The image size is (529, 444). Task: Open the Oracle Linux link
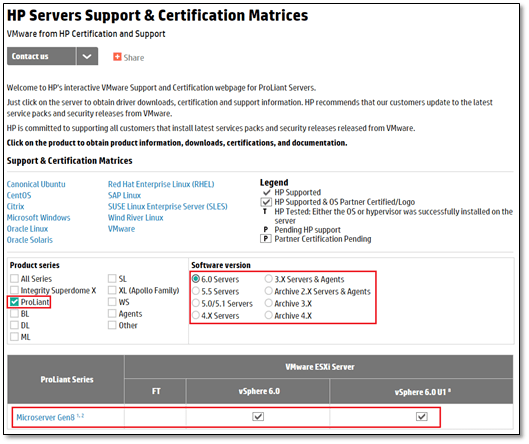[27, 229]
